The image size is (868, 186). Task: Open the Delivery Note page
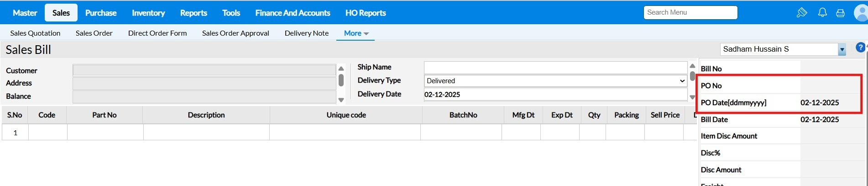tap(307, 33)
